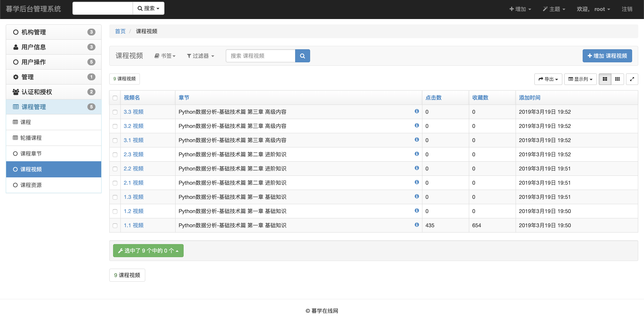The image size is (644, 316).
Task: Toggle the full-screen expand arrows icon
Action: tap(632, 79)
